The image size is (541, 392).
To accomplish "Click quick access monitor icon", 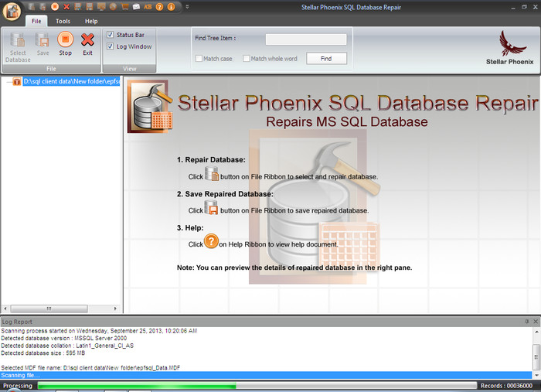I will tap(101, 6).
